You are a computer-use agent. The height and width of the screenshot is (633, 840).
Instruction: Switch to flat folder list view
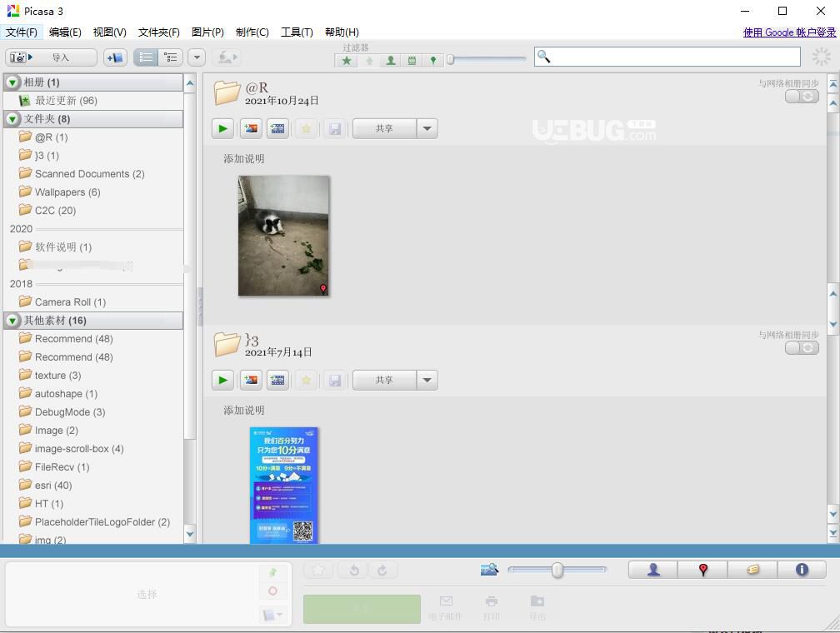(146, 57)
